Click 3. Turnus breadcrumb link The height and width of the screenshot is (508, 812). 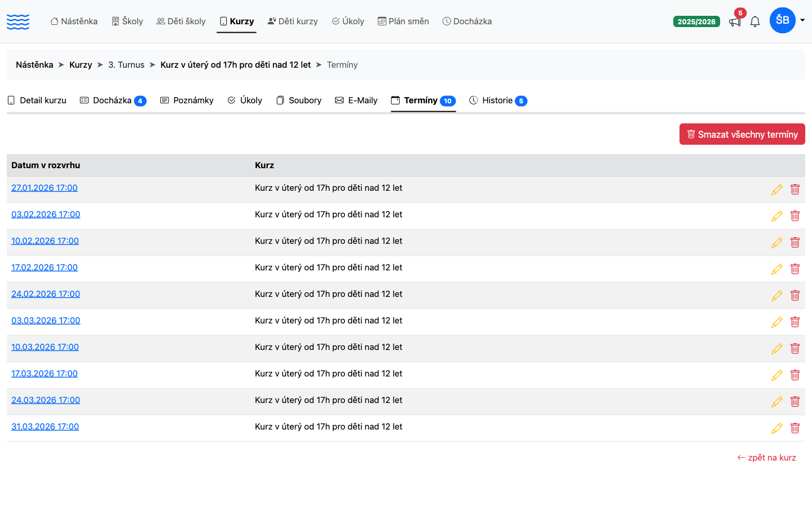point(126,65)
